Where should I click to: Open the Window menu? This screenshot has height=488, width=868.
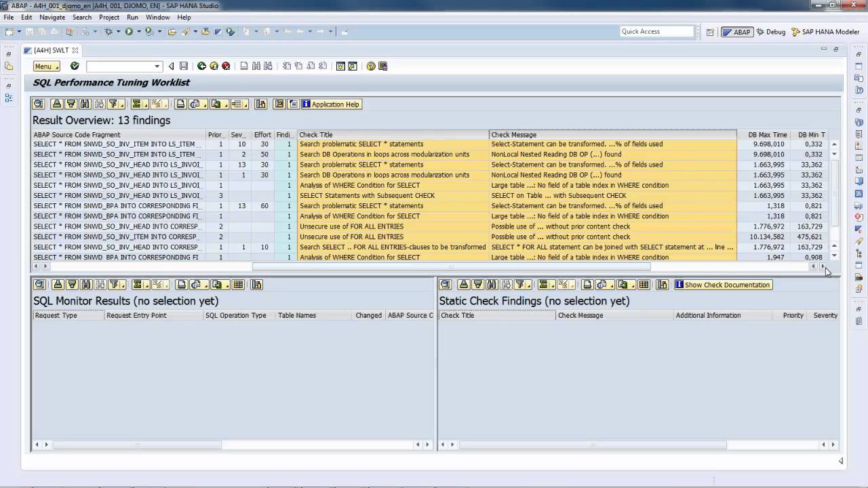click(x=158, y=17)
